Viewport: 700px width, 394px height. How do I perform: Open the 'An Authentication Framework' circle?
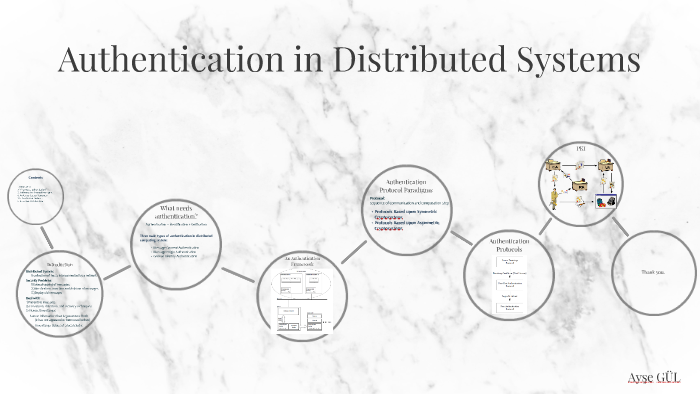tap(302, 295)
